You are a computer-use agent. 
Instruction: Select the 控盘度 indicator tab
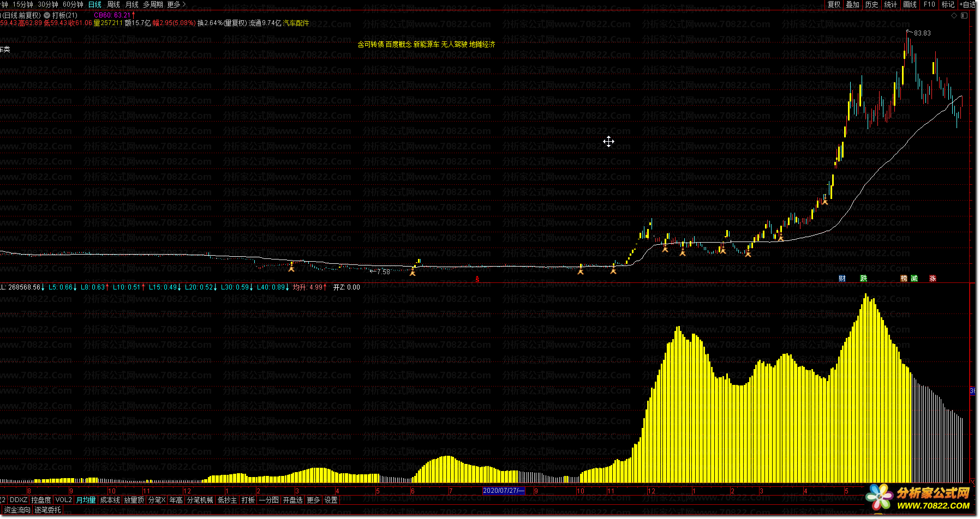pos(41,500)
